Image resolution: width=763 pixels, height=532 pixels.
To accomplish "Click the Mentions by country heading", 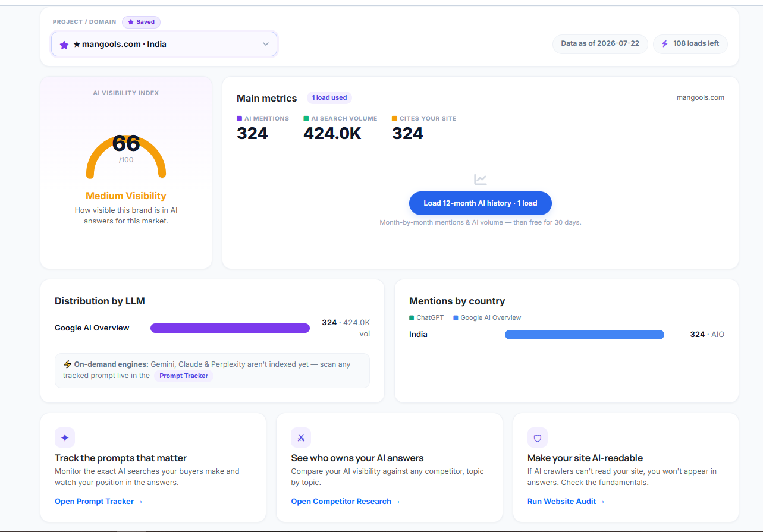I will 457,301.
